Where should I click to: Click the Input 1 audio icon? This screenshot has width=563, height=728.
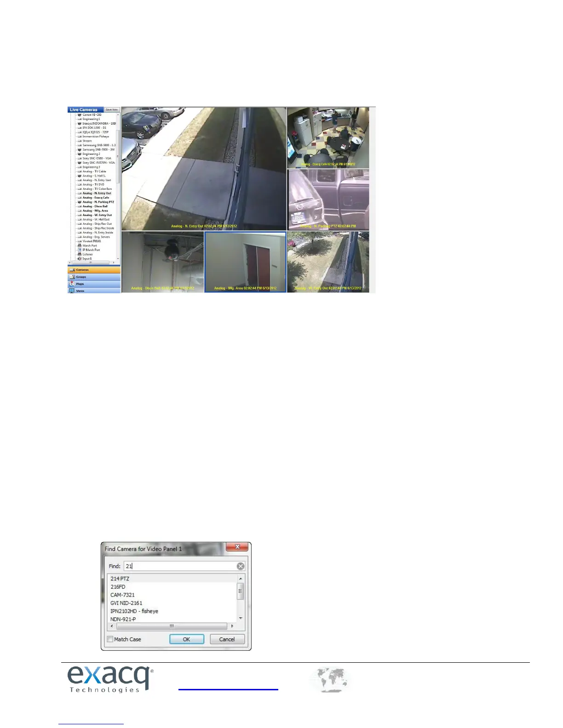(x=79, y=259)
